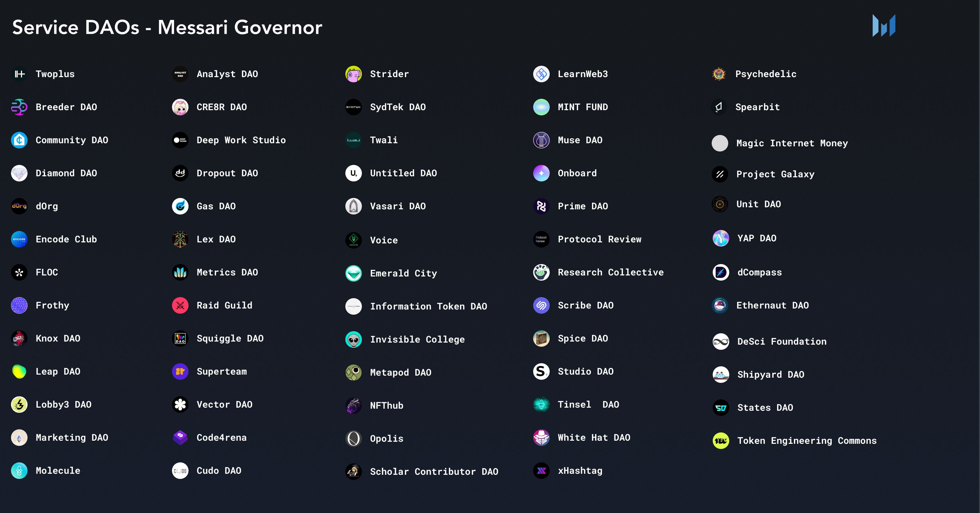Click the Spice DAO logo icon
Viewport: 980px width, 513px height.
[x=541, y=338]
